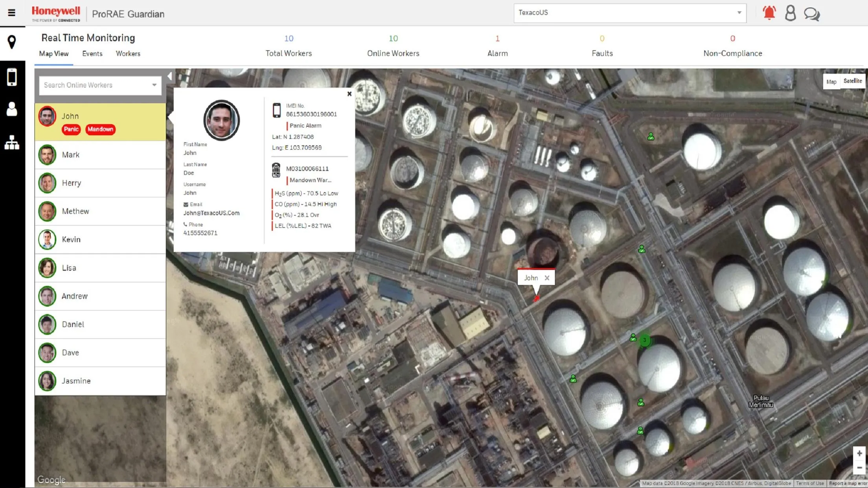This screenshot has height=488, width=868.
Task: Select worker Lisa in the list
Action: 100,268
